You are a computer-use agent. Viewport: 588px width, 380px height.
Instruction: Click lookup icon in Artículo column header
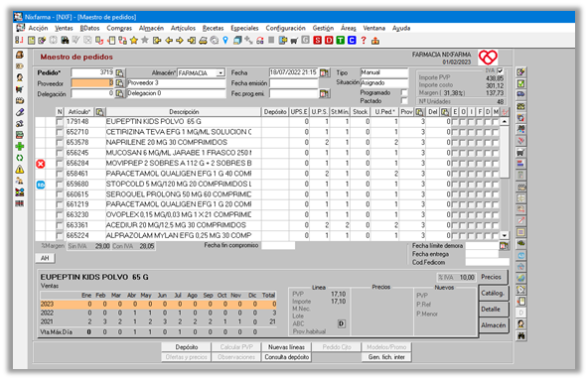tap(99, 112)
